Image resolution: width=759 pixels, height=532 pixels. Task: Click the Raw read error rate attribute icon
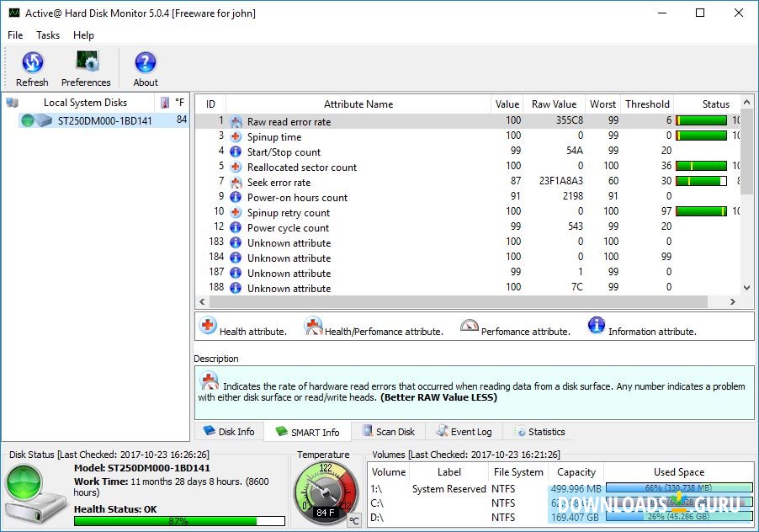pos(236,121)
